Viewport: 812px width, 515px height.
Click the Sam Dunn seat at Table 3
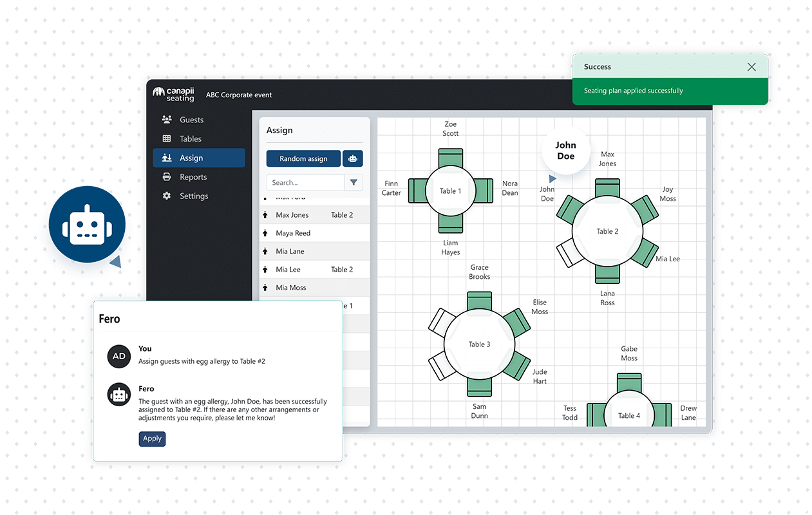[x=479, y=386]
